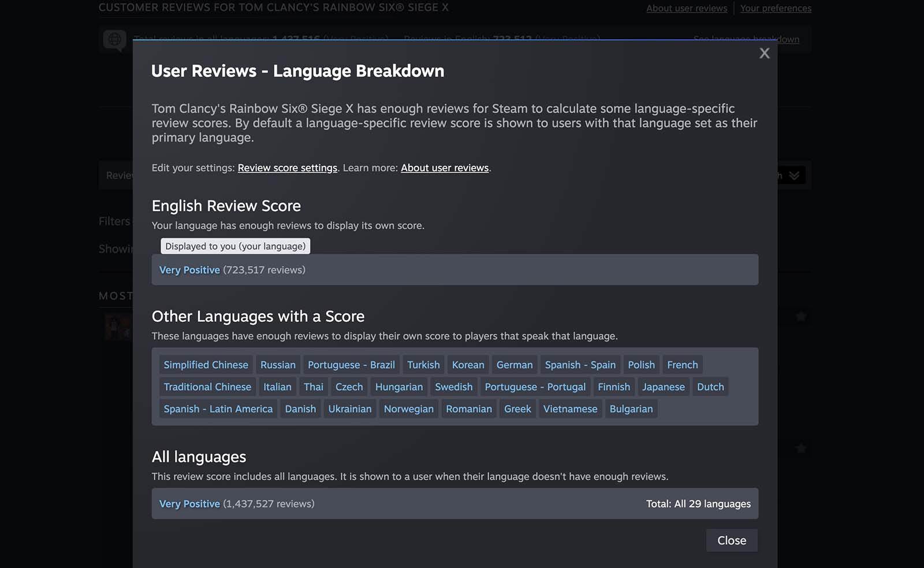
Task: Select Swedish language tag
Action: 453,387
